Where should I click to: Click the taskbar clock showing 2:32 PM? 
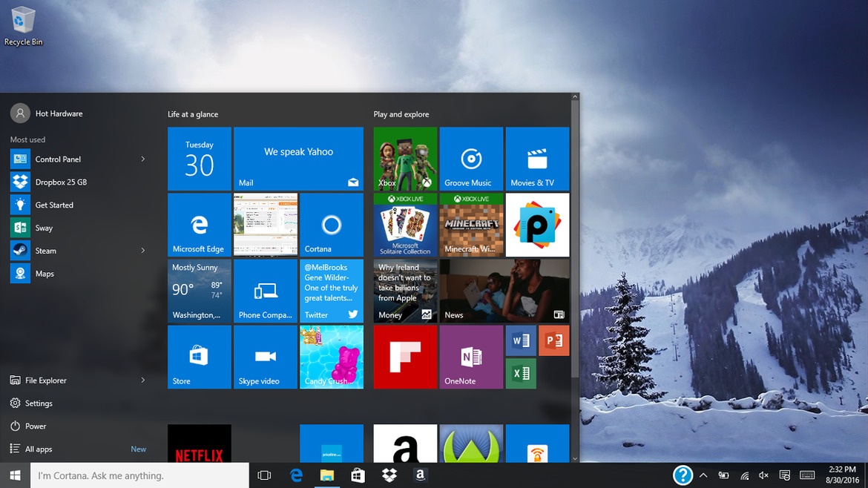tap(842, 475)
